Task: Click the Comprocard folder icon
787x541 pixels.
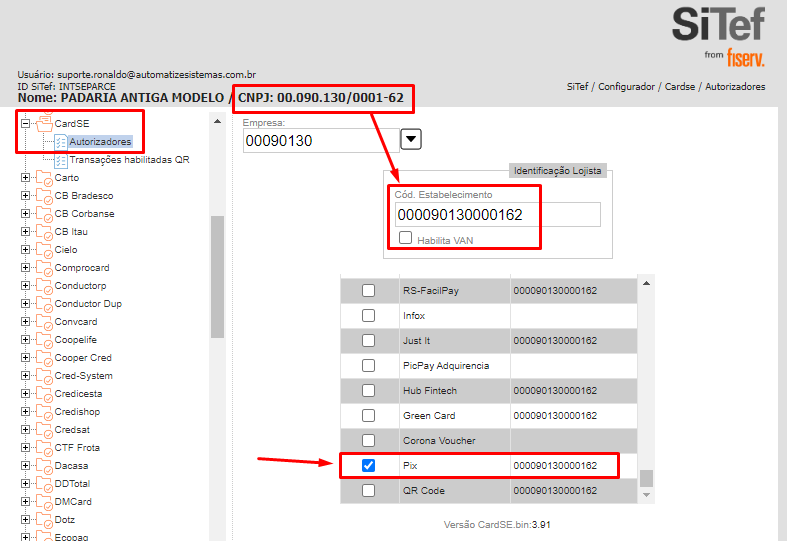Action: tap(44, 268)
